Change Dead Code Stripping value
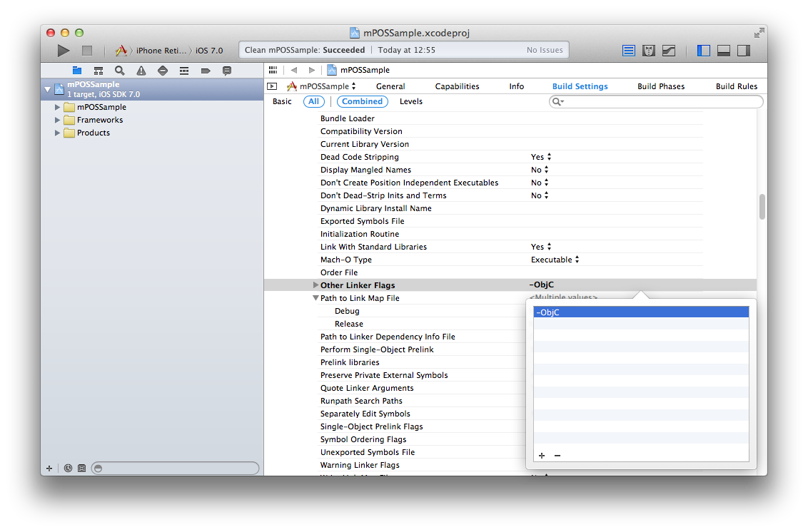This screenshot has height=532, width=808. click(x=541, y=157)
